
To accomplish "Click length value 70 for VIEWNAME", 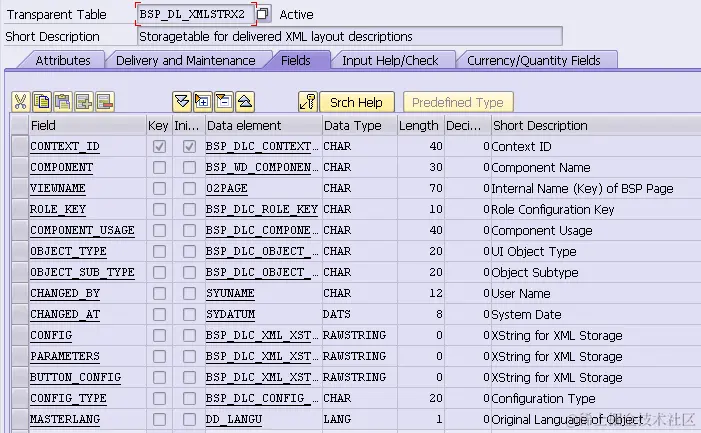I will (x=436, y=189).
